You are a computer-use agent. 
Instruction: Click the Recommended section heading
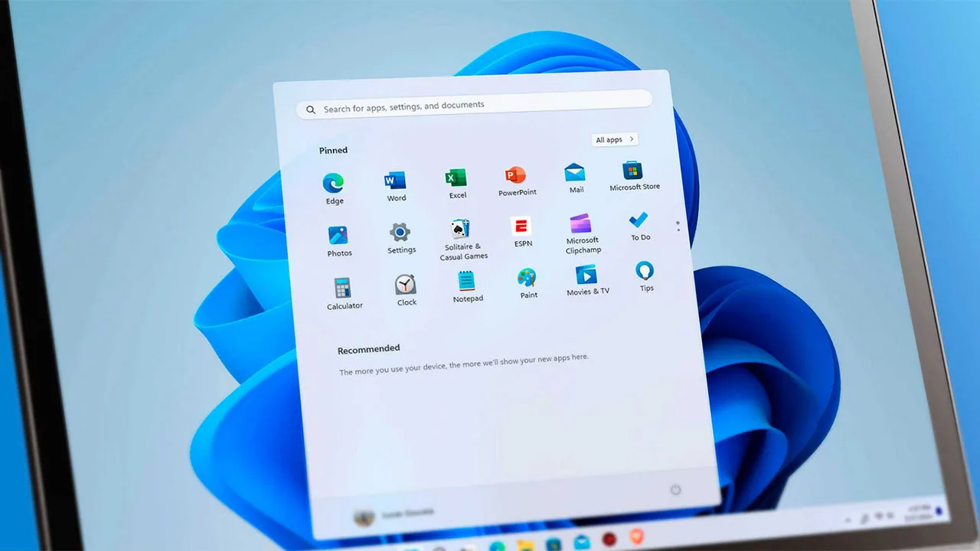[x=368, y=349]
